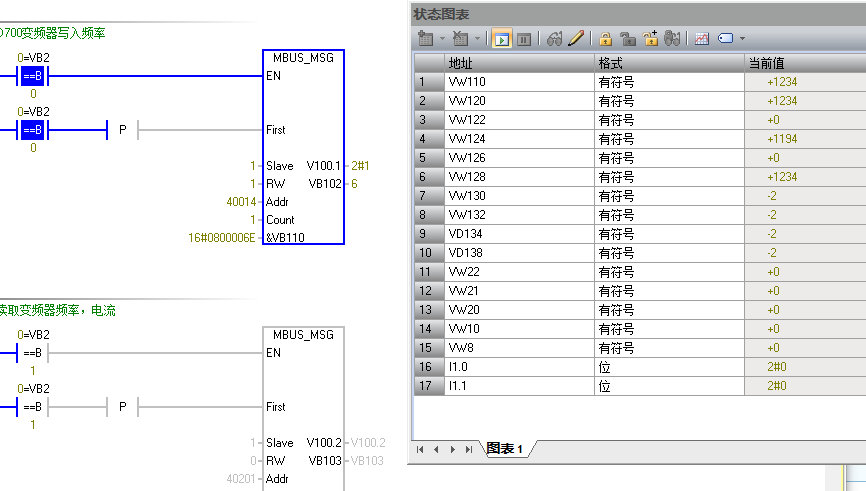Image resolution: width=866 pixels, height=491 pixels.
Task: Toggle the trend view chart icon
Action: [702, 39]
